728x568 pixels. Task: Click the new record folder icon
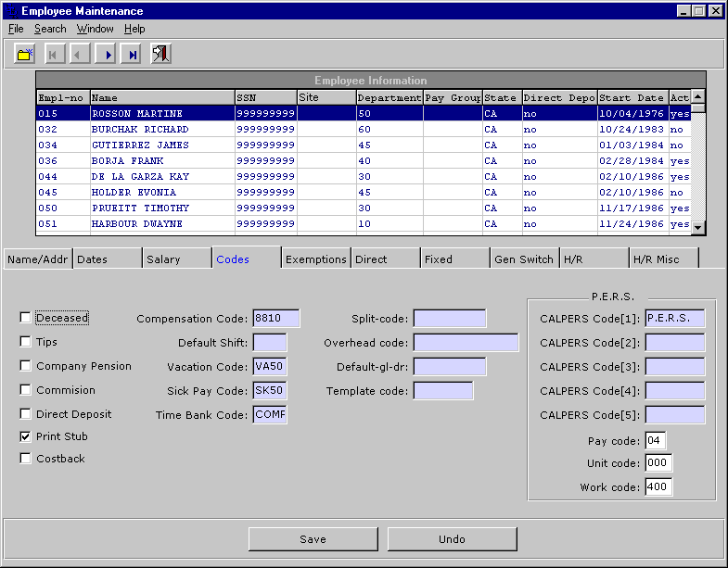pos(25,55)
